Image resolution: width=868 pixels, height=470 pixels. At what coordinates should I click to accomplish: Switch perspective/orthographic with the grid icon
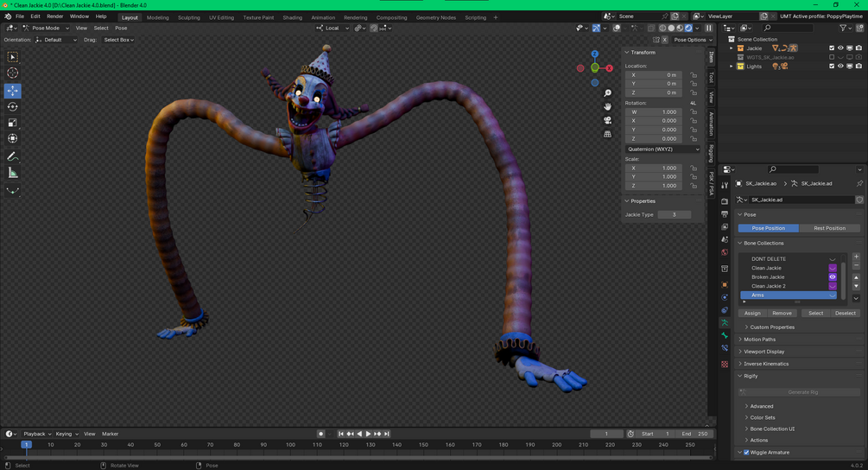click(607, 134)
